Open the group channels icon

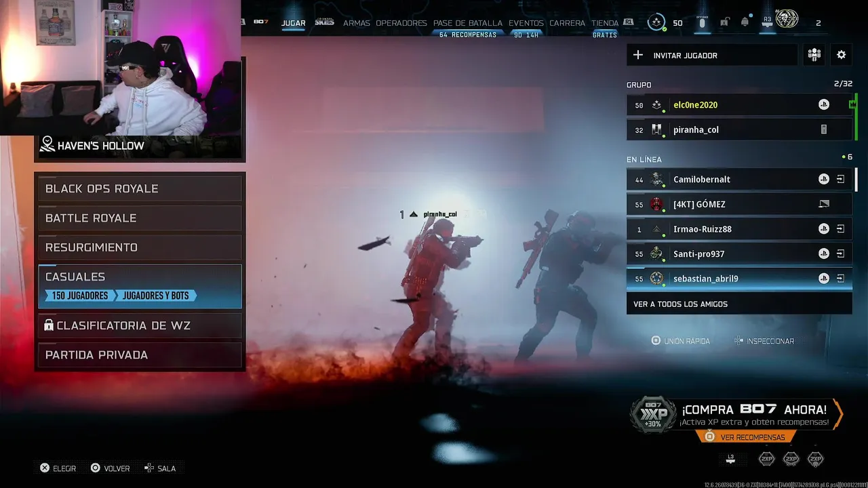point(814,55)
